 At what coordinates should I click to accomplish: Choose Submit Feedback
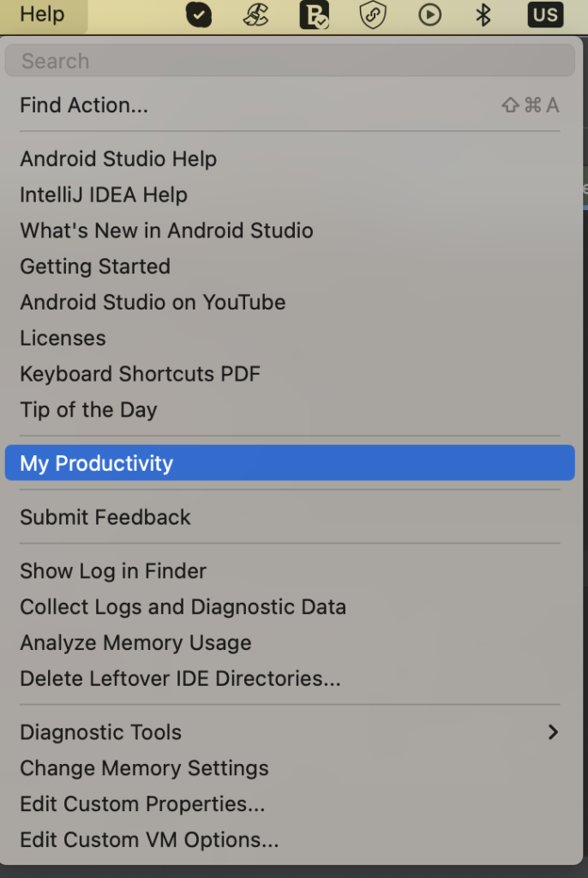point(105,517)
